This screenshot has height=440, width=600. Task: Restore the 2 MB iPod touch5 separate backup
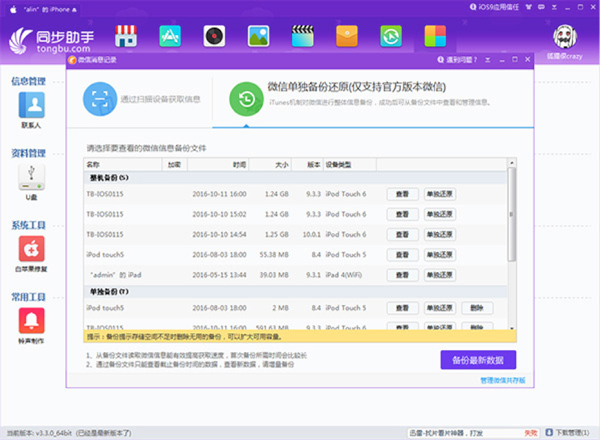point(440,308)
